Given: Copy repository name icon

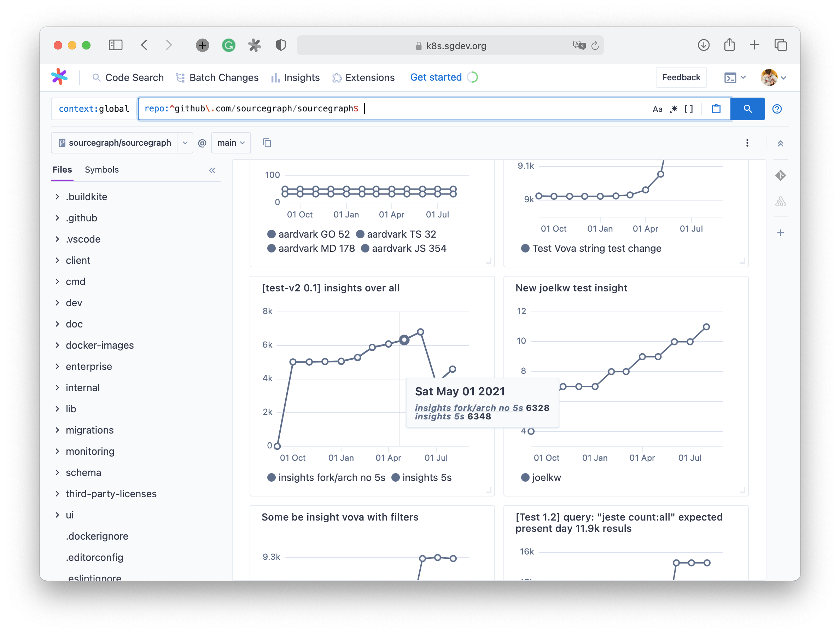Looking at the screenshot, I should 267,143.
